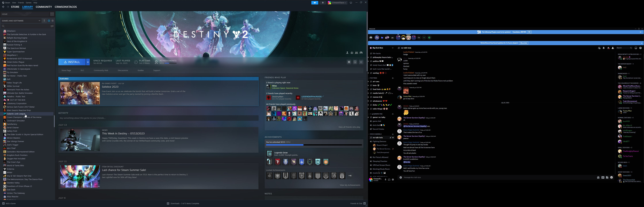This screenshot has width=644, height=207.
Task: Click the Install button for Destiny 2
Action: (72, 62)
